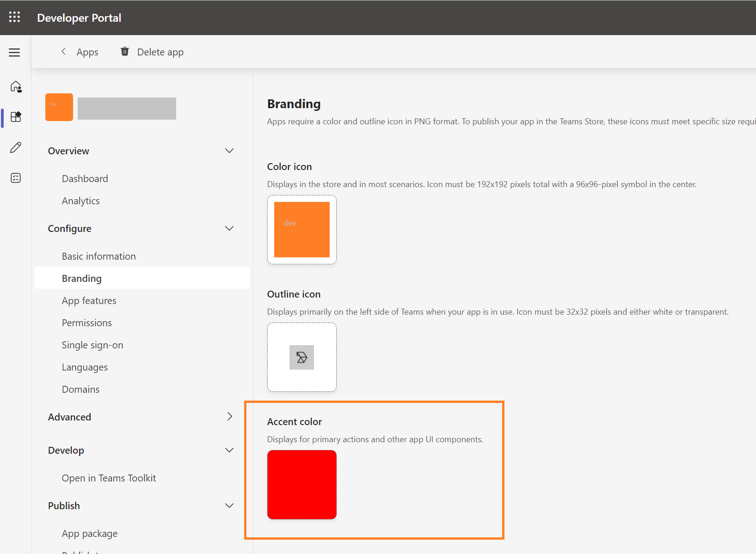Click the hamburger navigation menu icon
The image size is (756, 554).
[14, 52]
